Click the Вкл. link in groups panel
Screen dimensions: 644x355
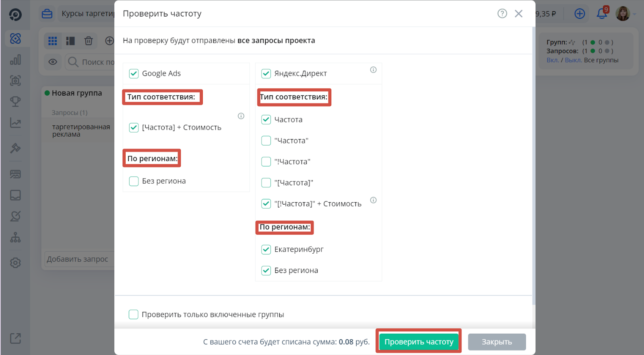click(552, 60)
